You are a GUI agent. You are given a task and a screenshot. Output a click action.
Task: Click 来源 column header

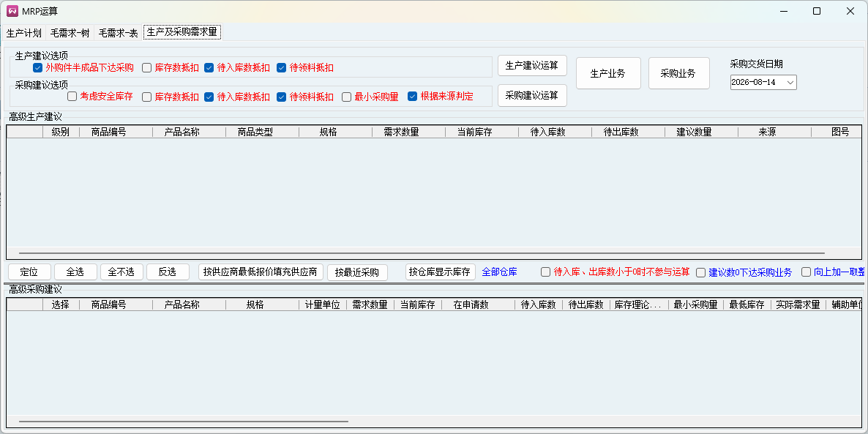[774, 132]
